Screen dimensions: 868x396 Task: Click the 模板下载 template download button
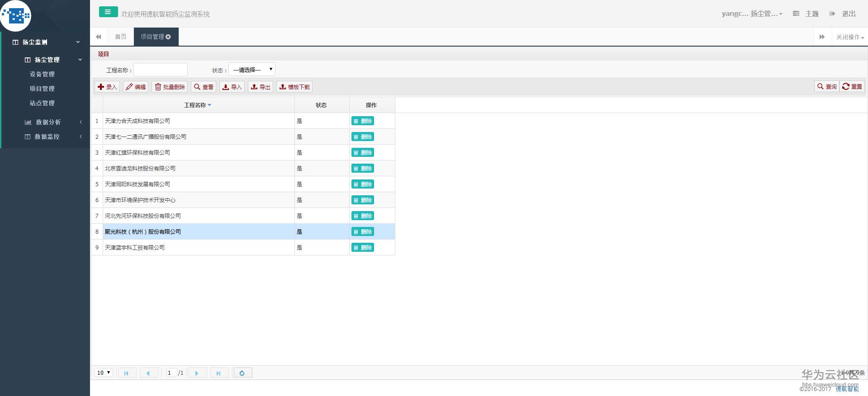coord(294,87)
